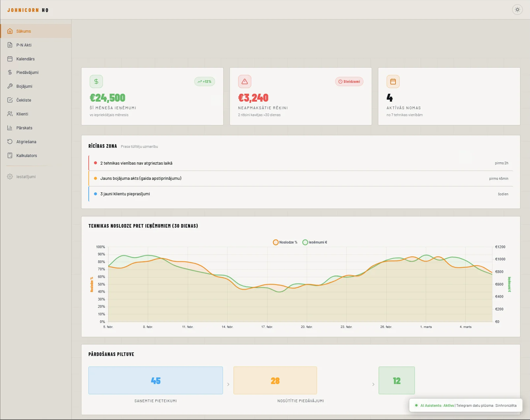Image resolution: width=530 pixels, height=420 pixels.
Task: Click the green 12 funnel block
Action: coord(397,380)
